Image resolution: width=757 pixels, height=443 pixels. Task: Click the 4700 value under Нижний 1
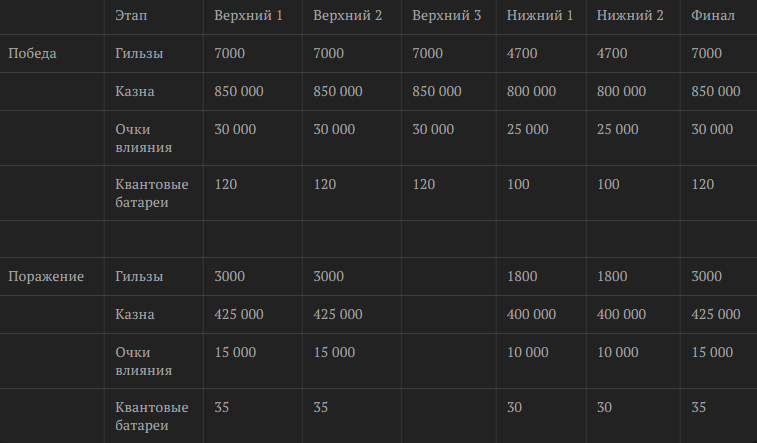[x=522, y=53]
